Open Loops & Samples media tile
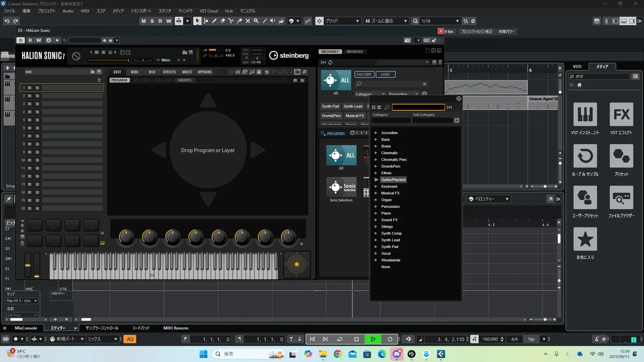This screenshot has width=644, height=362. point(585,157)
